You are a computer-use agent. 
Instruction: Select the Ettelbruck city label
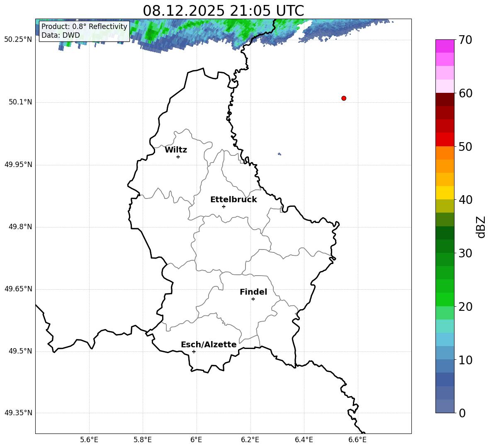(233, 200)
